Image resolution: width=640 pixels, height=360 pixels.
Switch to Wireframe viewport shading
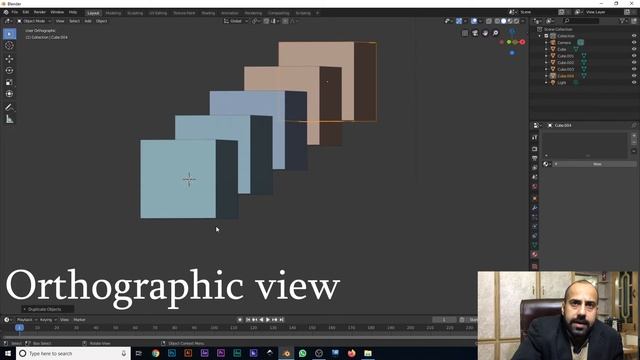497,21
